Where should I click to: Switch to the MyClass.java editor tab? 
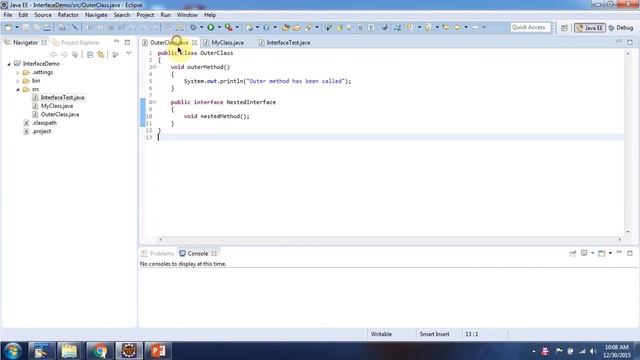click(227, 42)
